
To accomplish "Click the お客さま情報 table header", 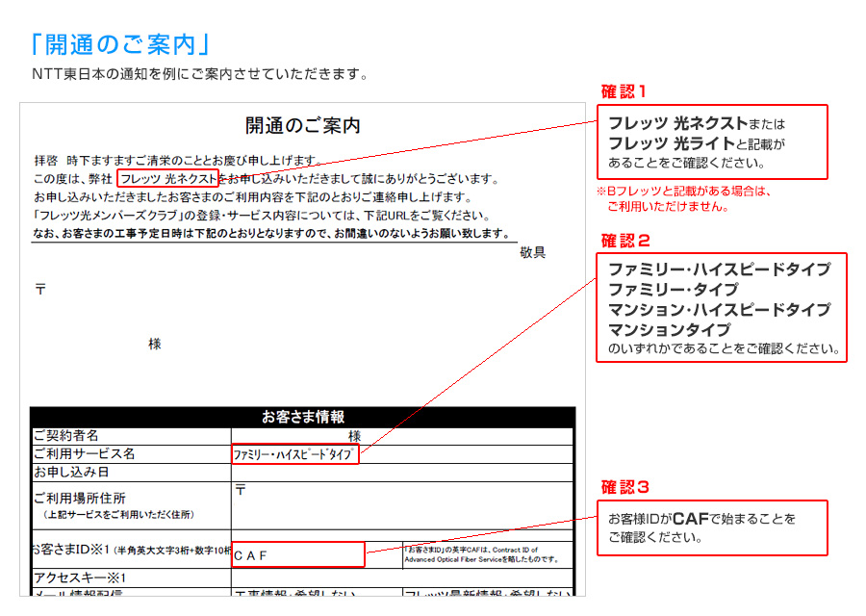I will coord(303,417).
